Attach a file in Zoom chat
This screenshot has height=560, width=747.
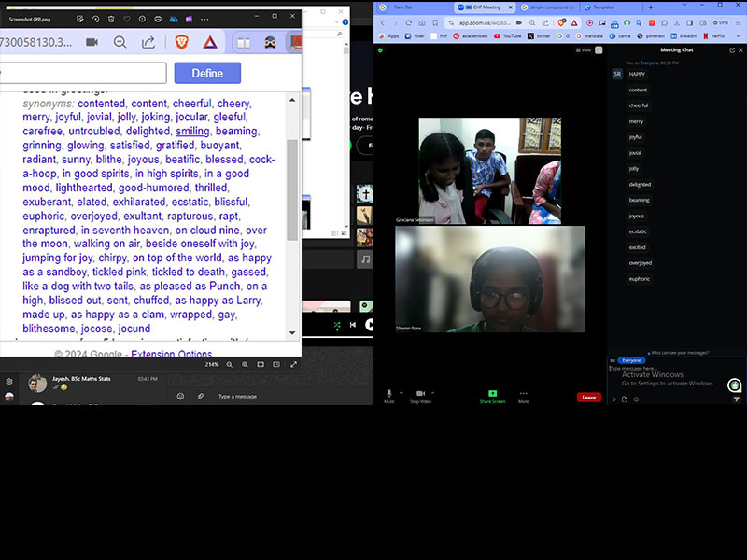625,399
